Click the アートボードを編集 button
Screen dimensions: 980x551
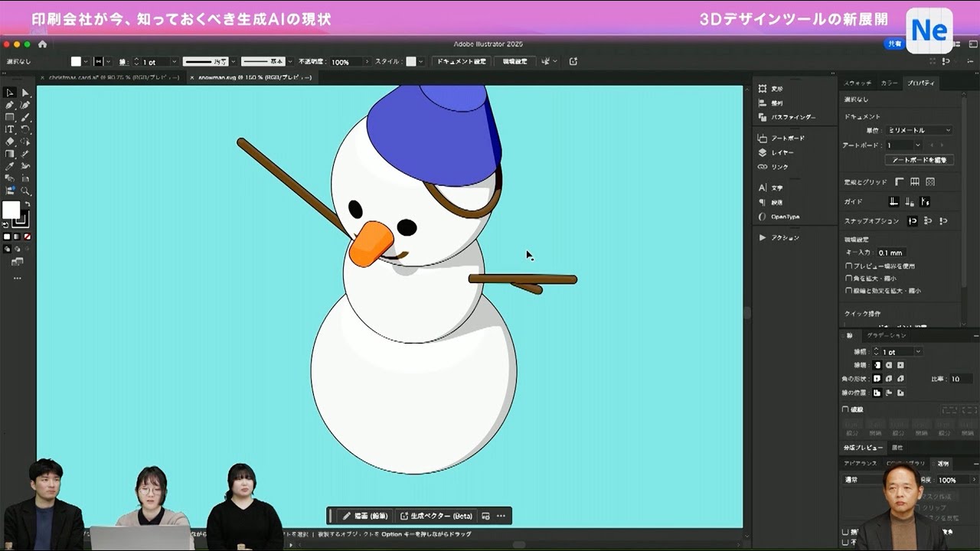[919, 160]
